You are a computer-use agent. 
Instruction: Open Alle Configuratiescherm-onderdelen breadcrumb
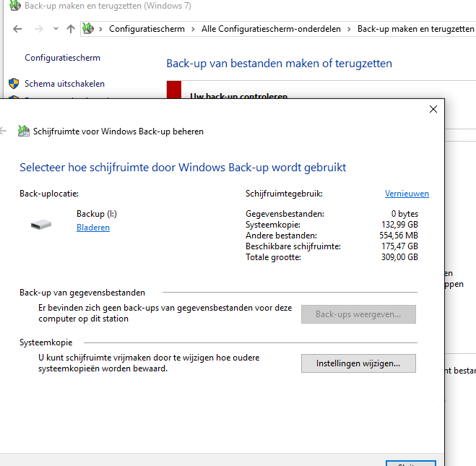point(271,29)
